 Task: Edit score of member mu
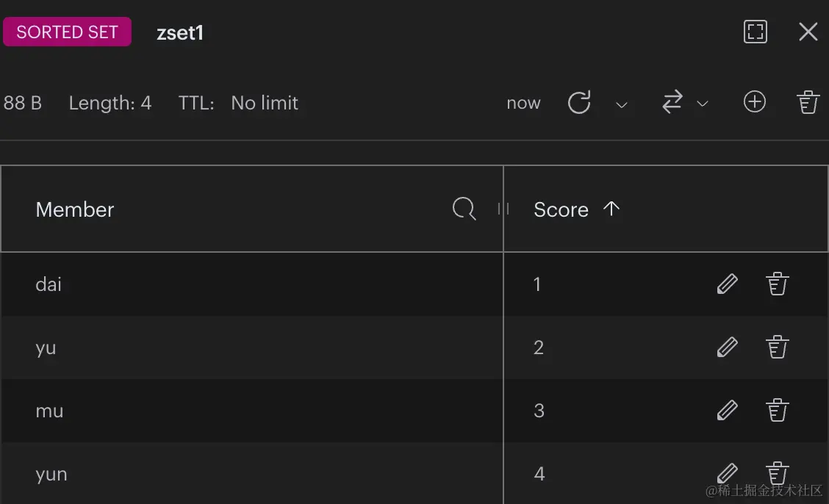pyautogui.click(x=727, y=410)
